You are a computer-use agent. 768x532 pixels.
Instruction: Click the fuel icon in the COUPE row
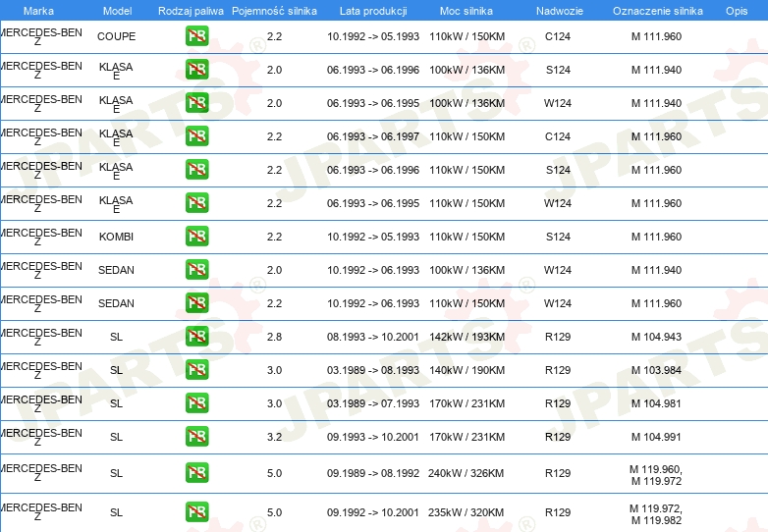(196, 36)
